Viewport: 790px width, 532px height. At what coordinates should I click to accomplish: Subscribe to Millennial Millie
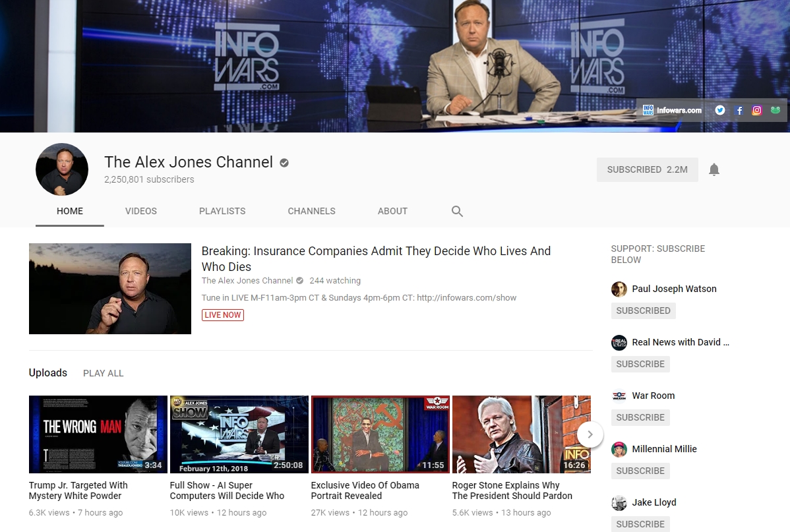640,471
